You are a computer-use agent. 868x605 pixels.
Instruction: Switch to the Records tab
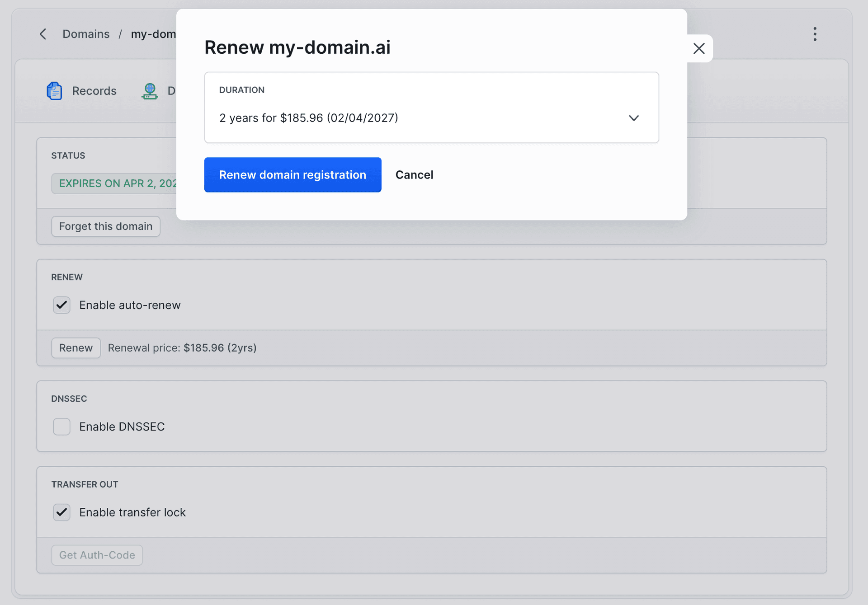pos(94,91)
